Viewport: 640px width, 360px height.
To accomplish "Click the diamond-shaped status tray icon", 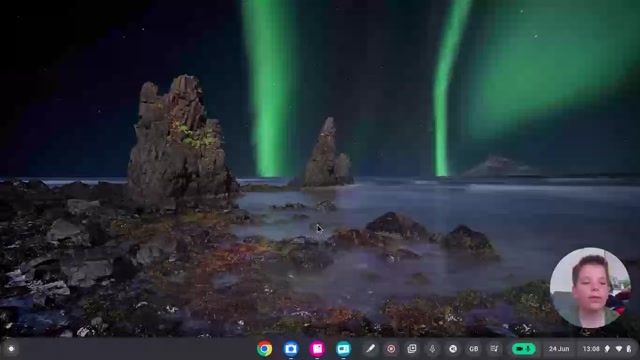I will pos(607,349).
